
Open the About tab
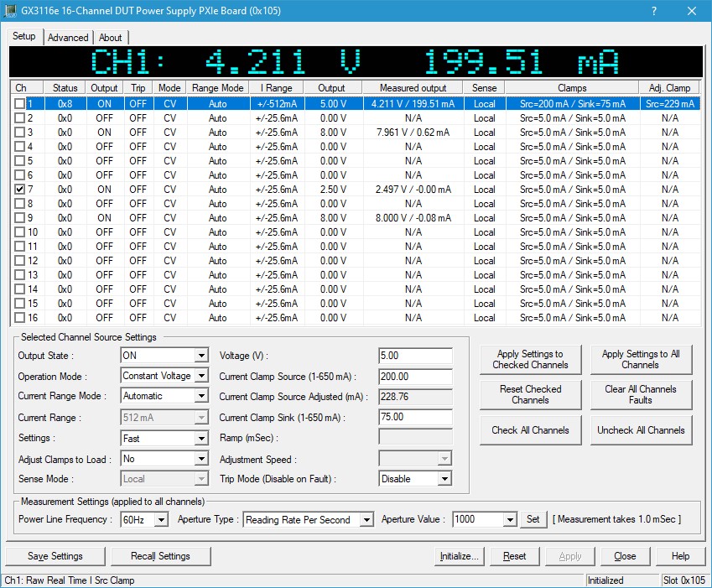pyautogui.click(x=110, y=38)
